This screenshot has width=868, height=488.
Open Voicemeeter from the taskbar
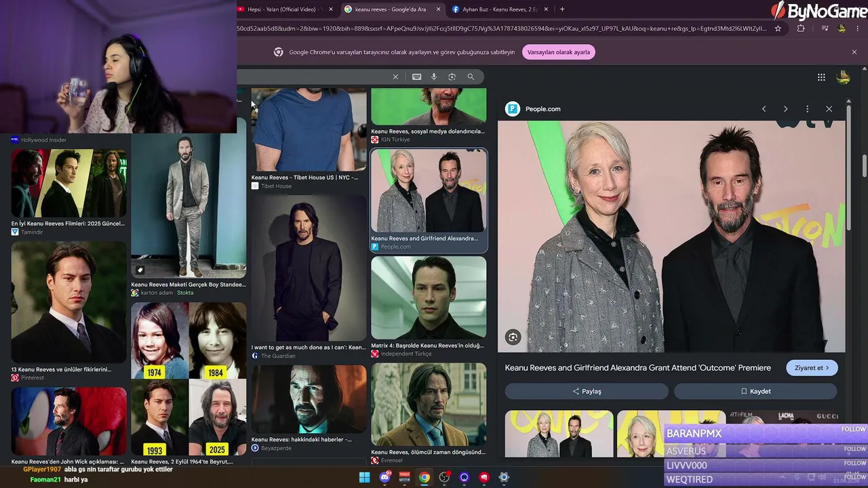click(x=405, y=477)
